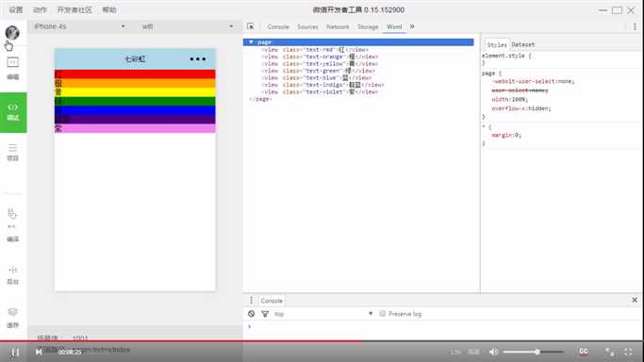This screenshot has height=362, width=644.
Task: Toggle widescreen mode in the video player
Action: tap(609, 352)
